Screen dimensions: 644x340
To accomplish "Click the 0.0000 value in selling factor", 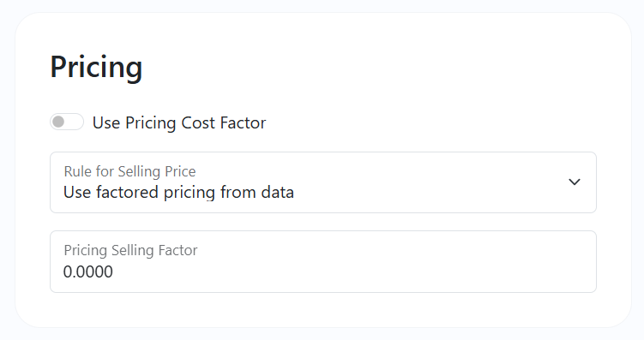I will [87, 271].
